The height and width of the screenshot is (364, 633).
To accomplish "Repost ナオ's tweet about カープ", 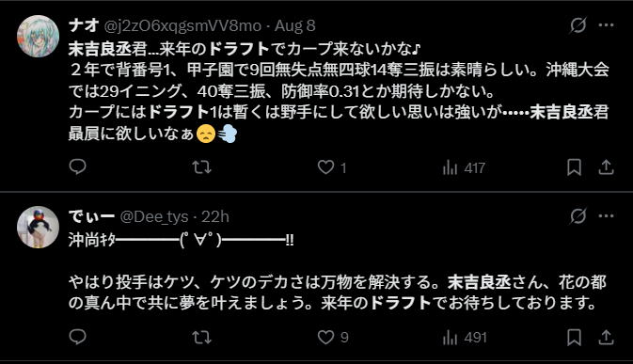I will click(x=201, y=167).
